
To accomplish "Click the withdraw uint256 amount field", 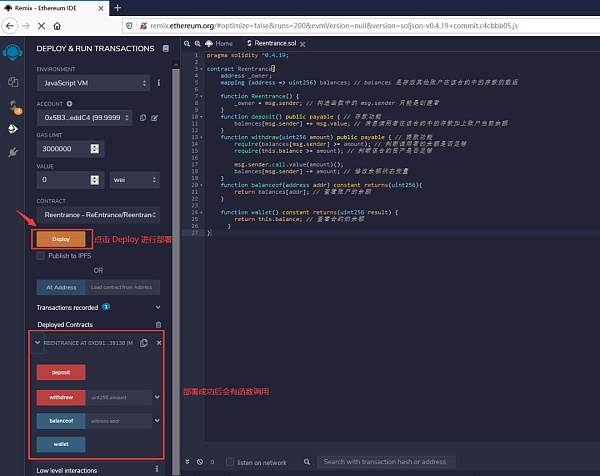I will point(119,397).
